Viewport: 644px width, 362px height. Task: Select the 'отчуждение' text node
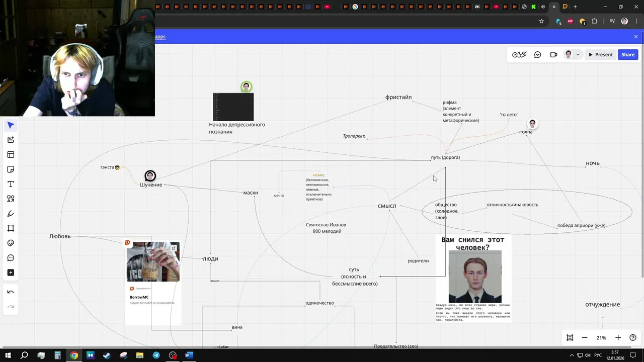pyautogui.click(x=602, y=304)
